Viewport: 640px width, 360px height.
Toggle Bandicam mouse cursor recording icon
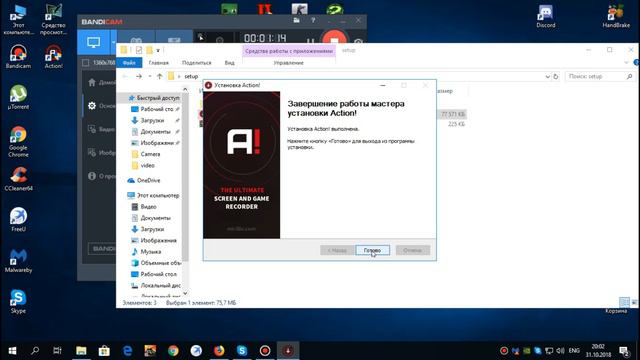(201, 39)
